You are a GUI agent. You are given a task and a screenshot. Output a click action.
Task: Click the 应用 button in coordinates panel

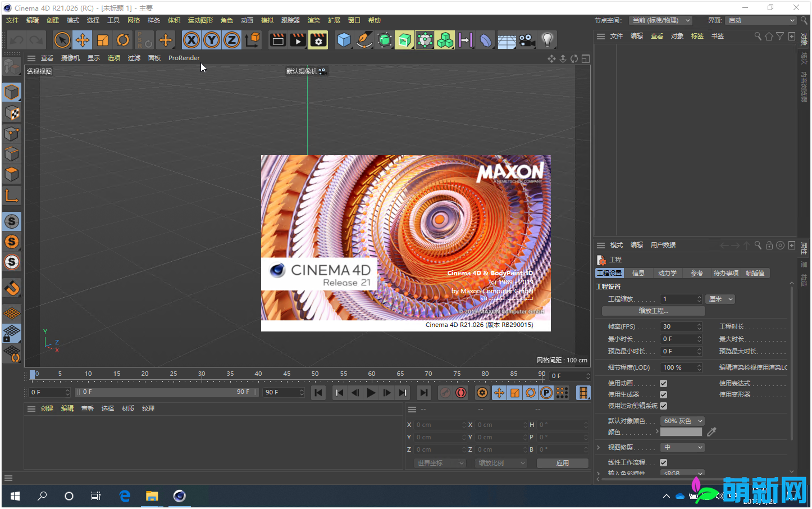(563, 463)
